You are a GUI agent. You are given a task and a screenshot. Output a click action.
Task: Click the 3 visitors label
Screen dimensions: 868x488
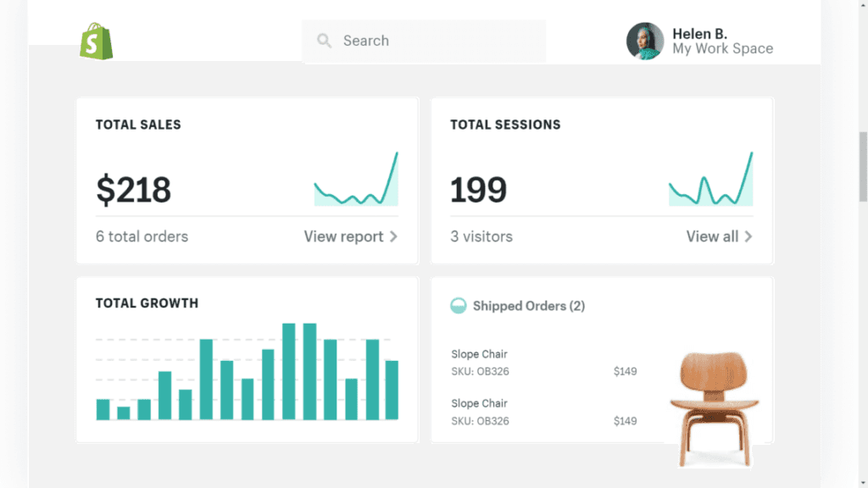click(x=481, y=236)
